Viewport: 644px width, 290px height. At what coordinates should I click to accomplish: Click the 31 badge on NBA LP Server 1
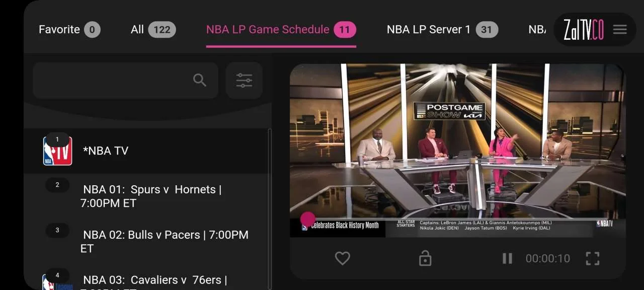[x=487, y=30]
